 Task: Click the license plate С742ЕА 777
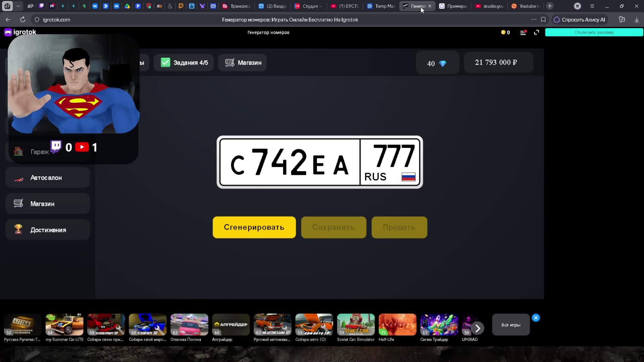(x=320, y=162)
